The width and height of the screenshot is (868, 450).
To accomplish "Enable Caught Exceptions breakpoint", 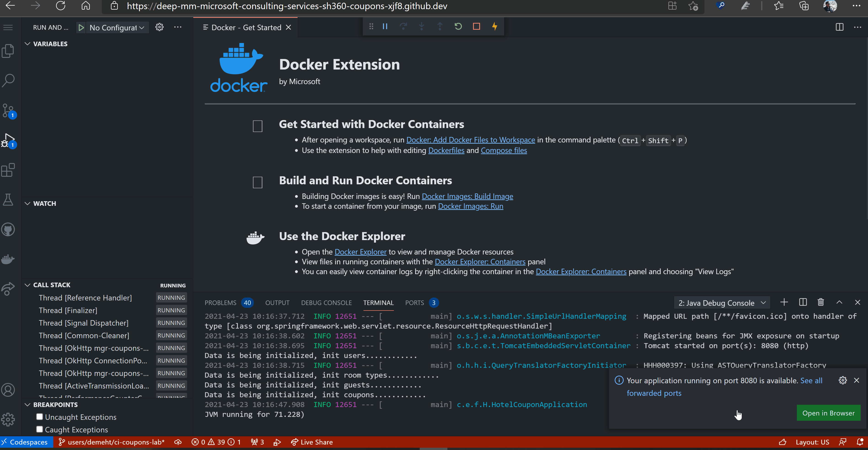I will (39, 429).
